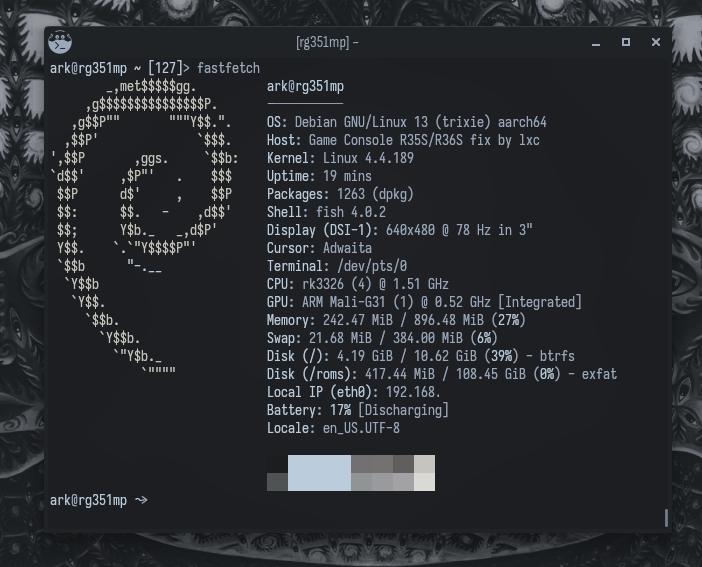Screen dimensions: 702x567
Task: Close the rg351mp terminal window
Action: click(x=656, y=42)
